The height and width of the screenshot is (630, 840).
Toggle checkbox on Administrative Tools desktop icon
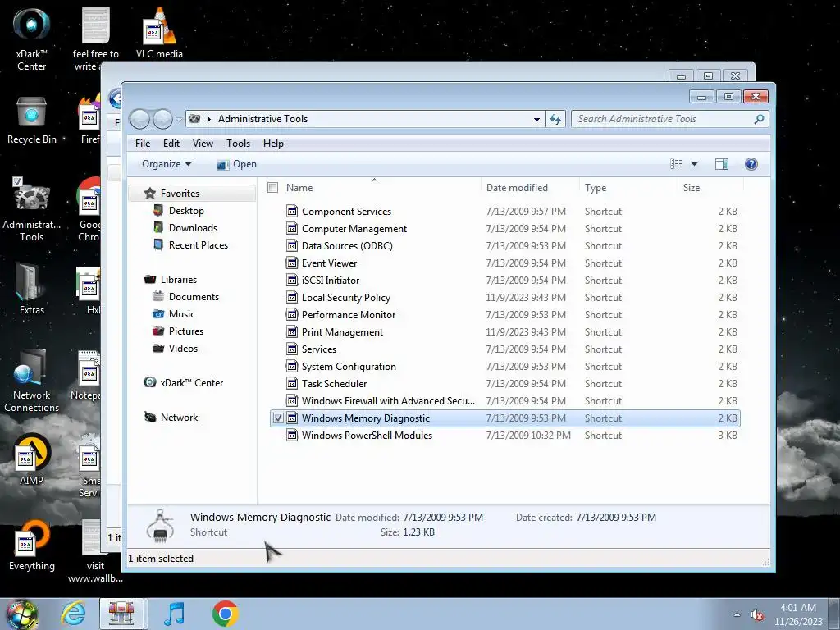(18, 181)
